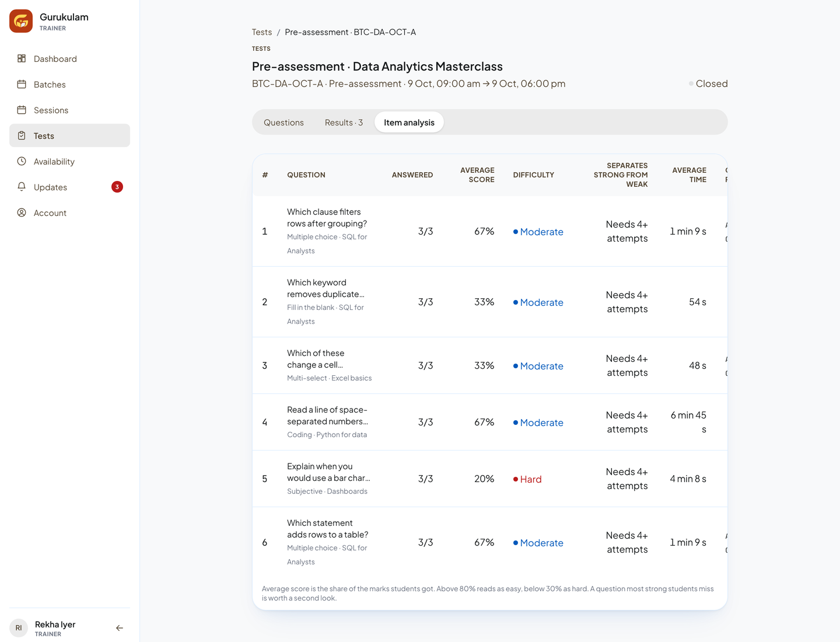Click the Question column header

tap(306, 175)
